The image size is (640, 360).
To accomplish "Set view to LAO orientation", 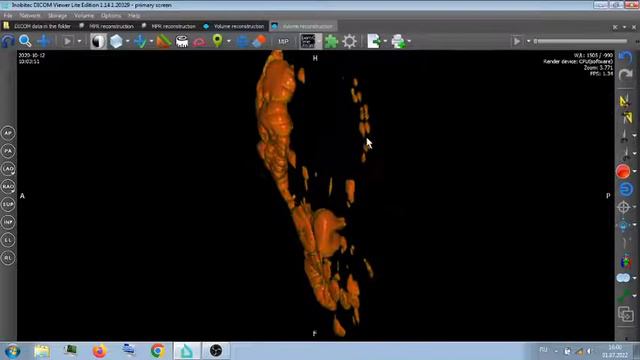I will [x=8, y=169].
